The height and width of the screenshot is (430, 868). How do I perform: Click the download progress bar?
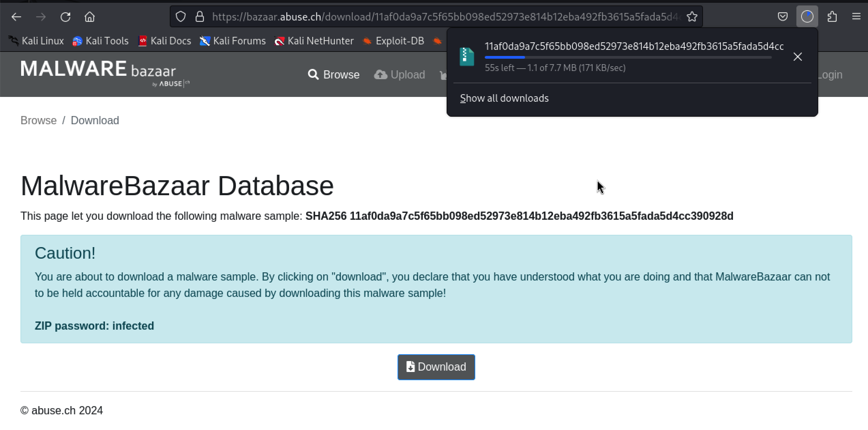[x=628, y=57]
